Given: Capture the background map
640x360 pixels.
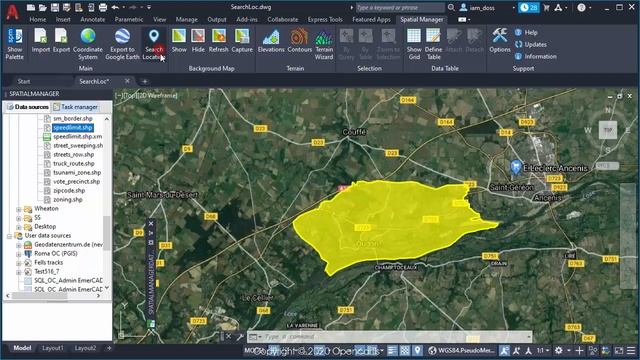Looking at the screenshot, I should click(242, 41).
